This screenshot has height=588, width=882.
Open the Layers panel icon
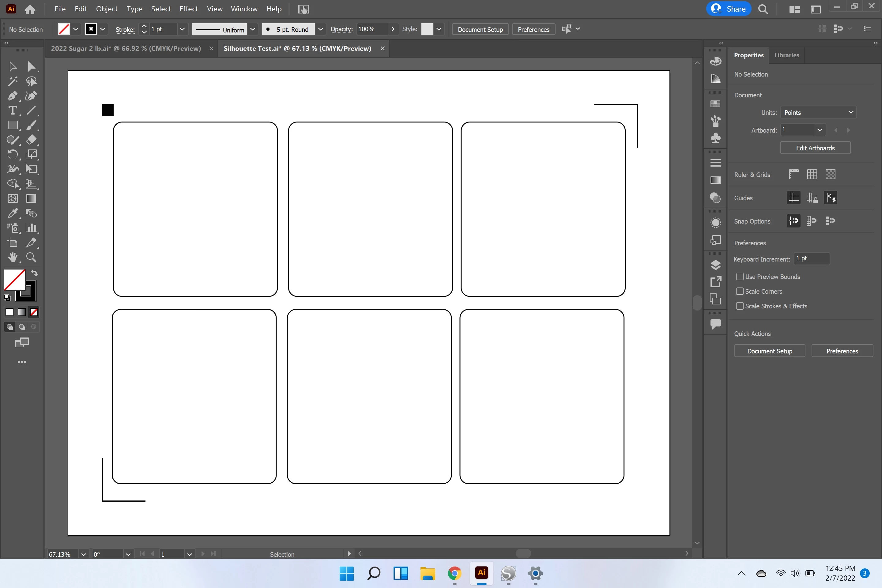pos(715,265)
